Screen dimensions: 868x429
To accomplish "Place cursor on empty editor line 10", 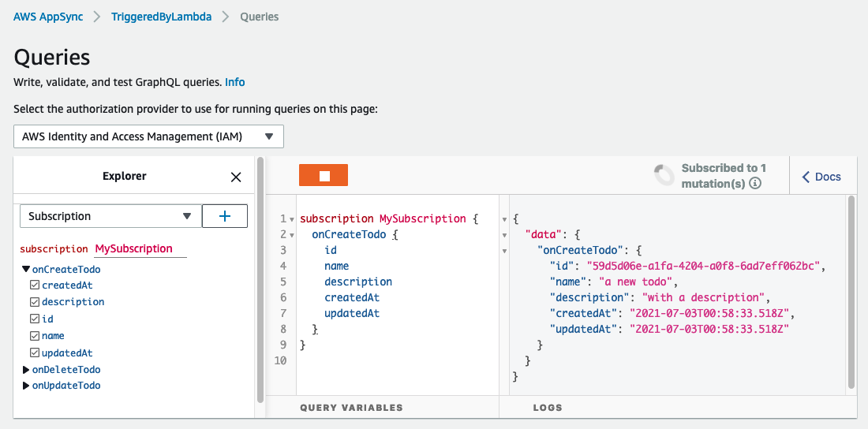I will 398,361.
